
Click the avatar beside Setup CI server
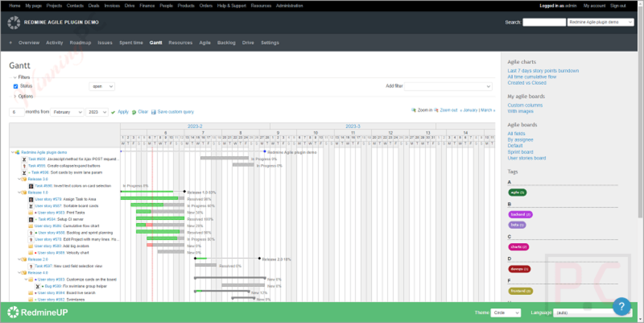coord(31,220)
